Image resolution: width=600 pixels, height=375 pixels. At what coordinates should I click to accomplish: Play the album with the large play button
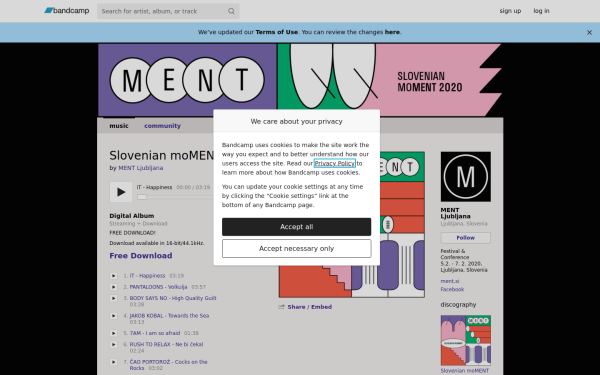tap(121, 192)
